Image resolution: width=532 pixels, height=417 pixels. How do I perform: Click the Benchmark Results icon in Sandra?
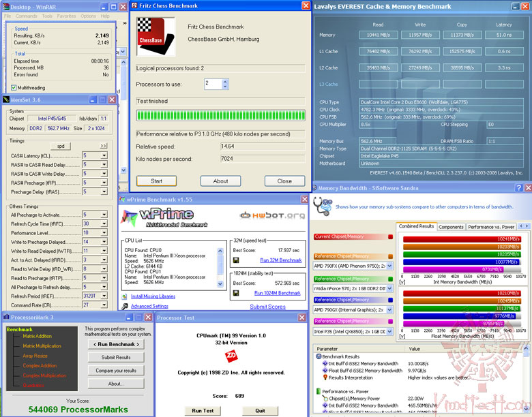tap(319, 356)
